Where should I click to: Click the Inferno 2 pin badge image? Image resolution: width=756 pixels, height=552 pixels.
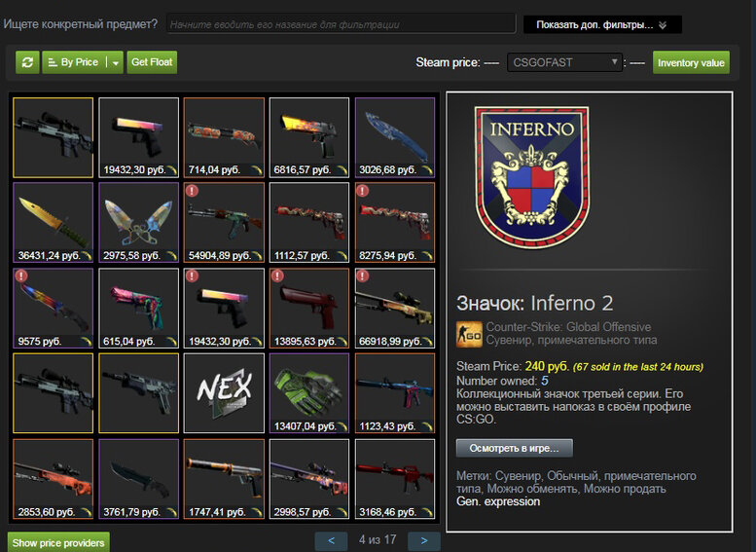532,177
